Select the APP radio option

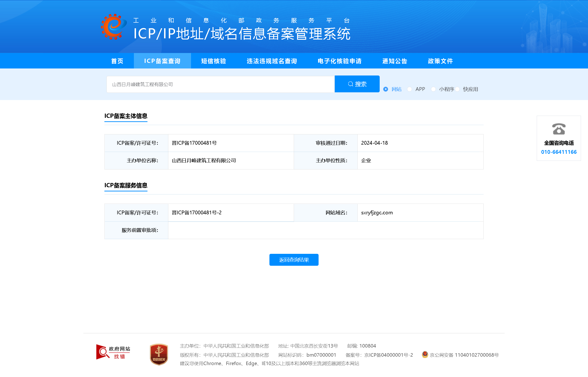410,89
